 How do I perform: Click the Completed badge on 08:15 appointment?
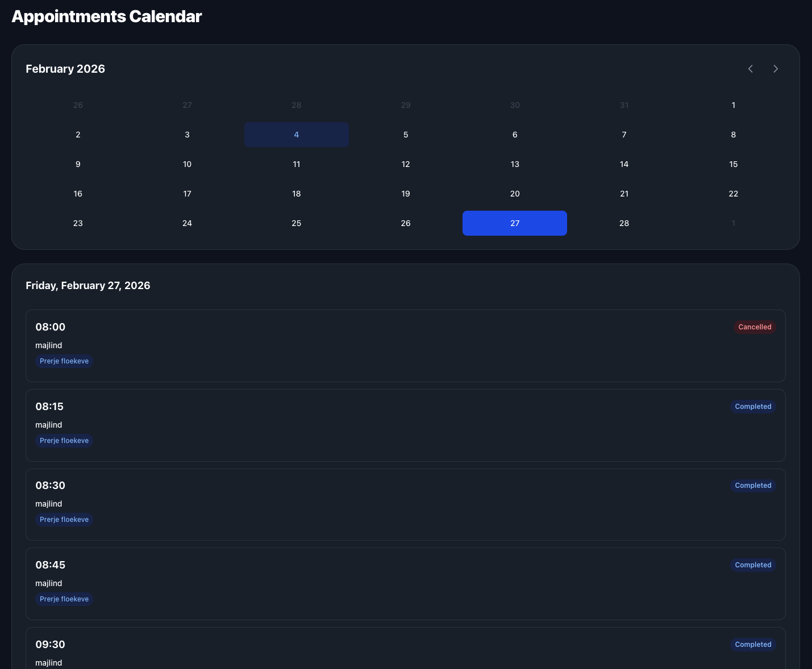click(x=753, y=407)
